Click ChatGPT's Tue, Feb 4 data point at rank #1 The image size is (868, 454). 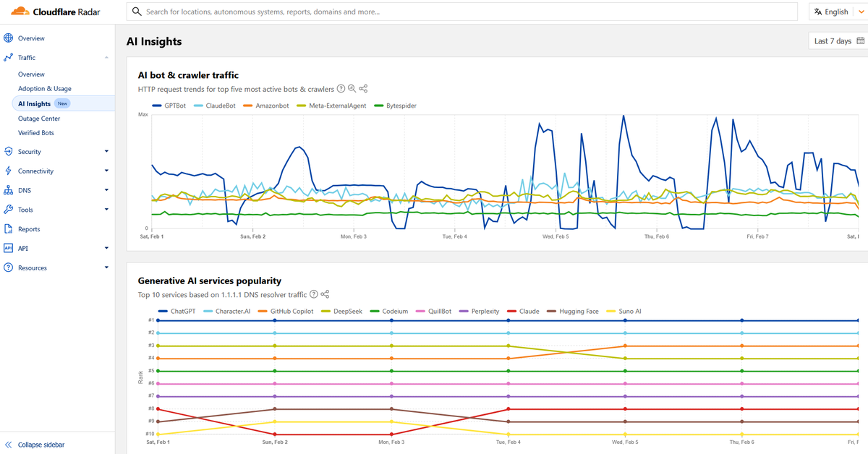pos(509,320)
